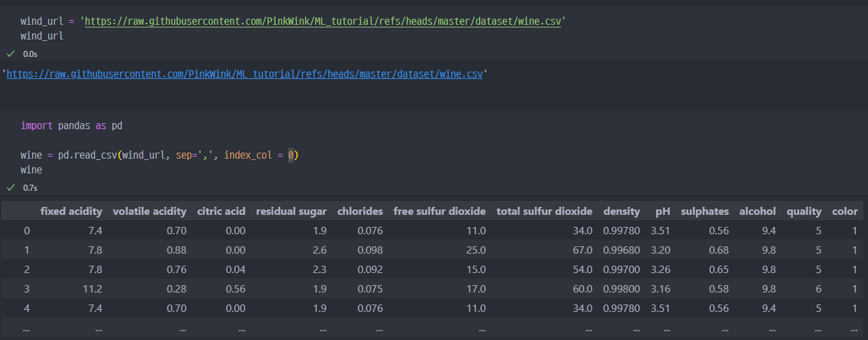Click the 'import pandas as pd' code line

point(72,125)
